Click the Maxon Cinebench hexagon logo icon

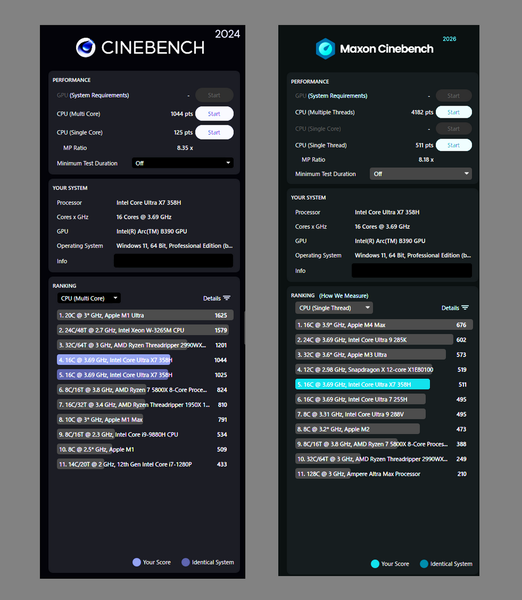coord(325,49)
